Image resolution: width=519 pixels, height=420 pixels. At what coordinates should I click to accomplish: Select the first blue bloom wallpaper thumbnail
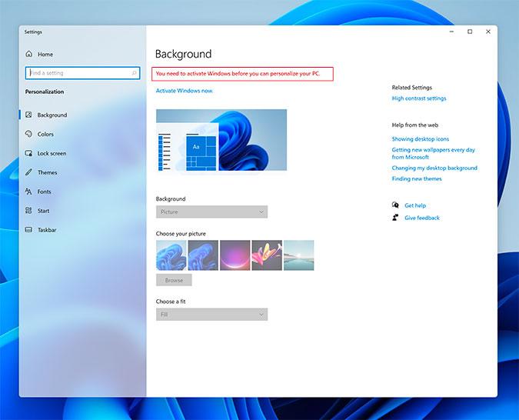[x=171, y=255]
